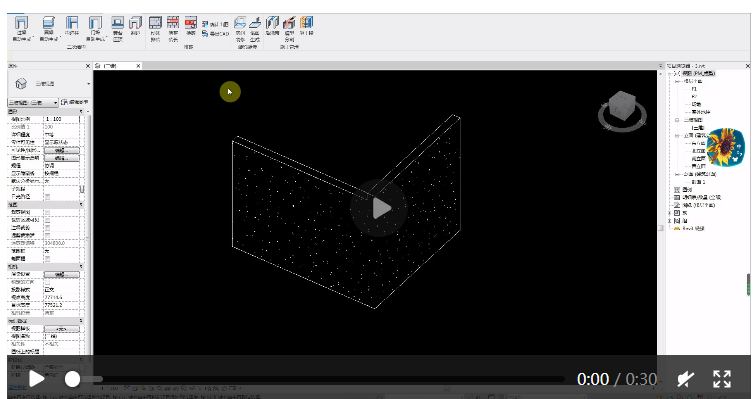The width and height of the screenshot is (754, 399).
Task: Toggle the far clip active checkbox
Action: tap(48, 235)
